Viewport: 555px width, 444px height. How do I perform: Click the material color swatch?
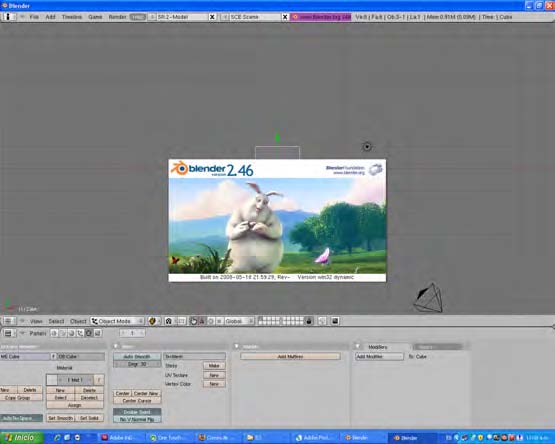click(52, 380)
